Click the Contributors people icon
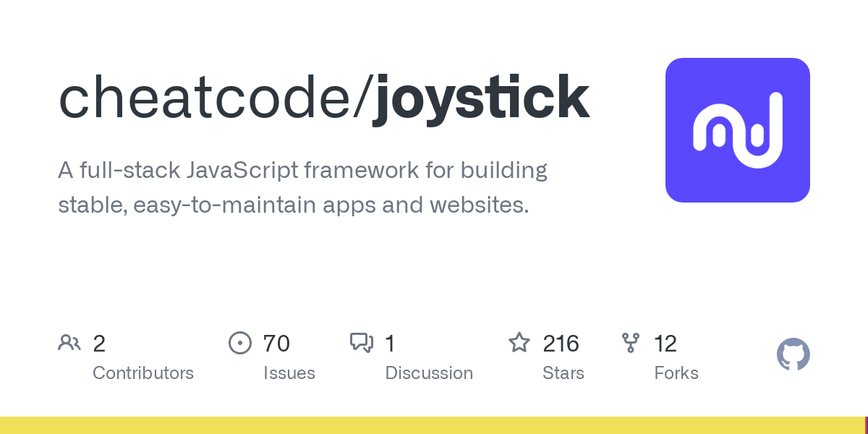 (69, 343)
